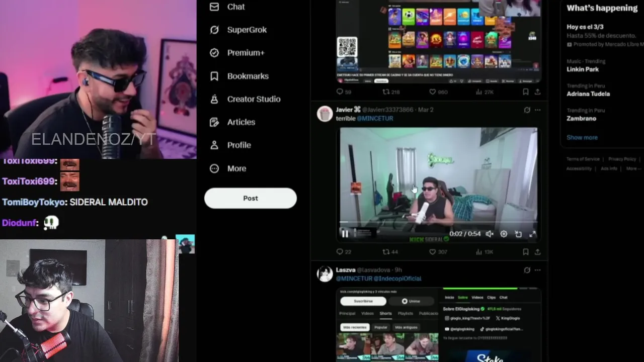Open Bookmarks from the sidebar

(248, 76)
